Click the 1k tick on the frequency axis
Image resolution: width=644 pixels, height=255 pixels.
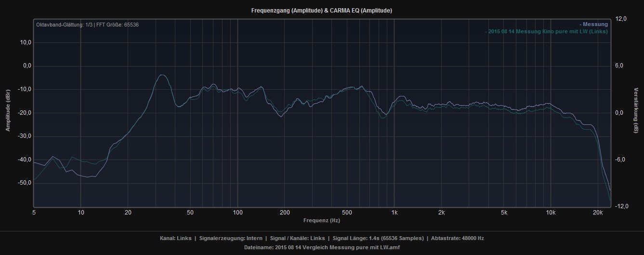click(x=394, y=213)
